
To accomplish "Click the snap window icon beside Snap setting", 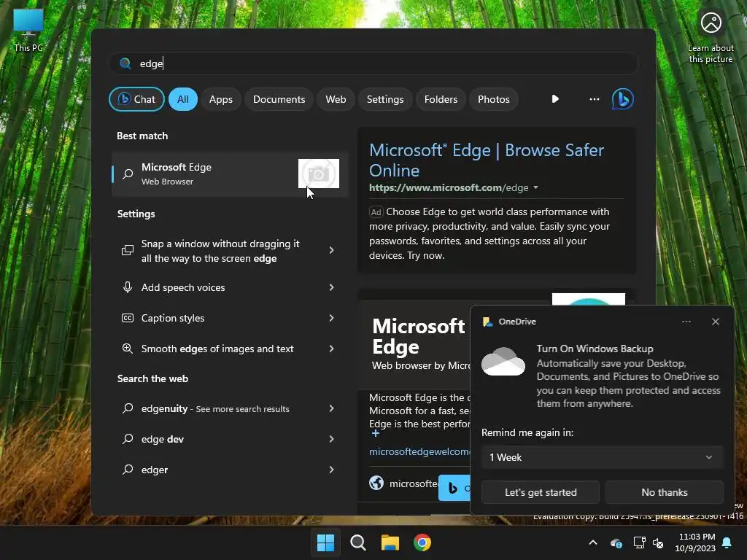I will point(128,251).
